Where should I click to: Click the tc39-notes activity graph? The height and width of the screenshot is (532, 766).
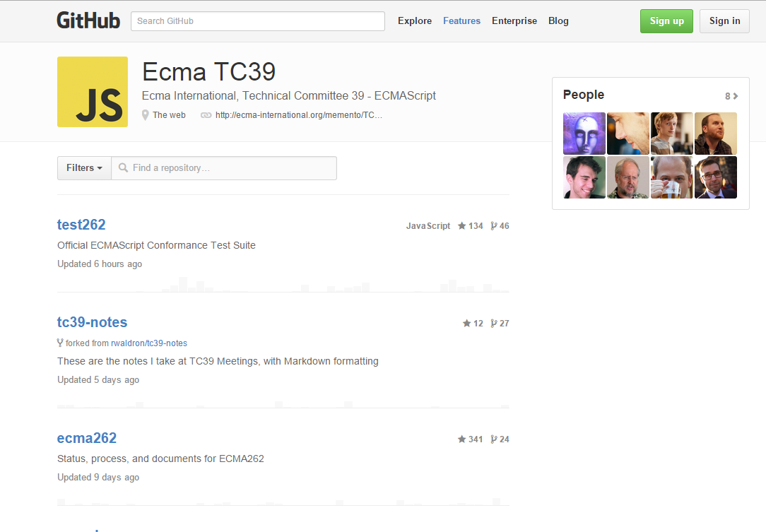click(x=283, y=403)
